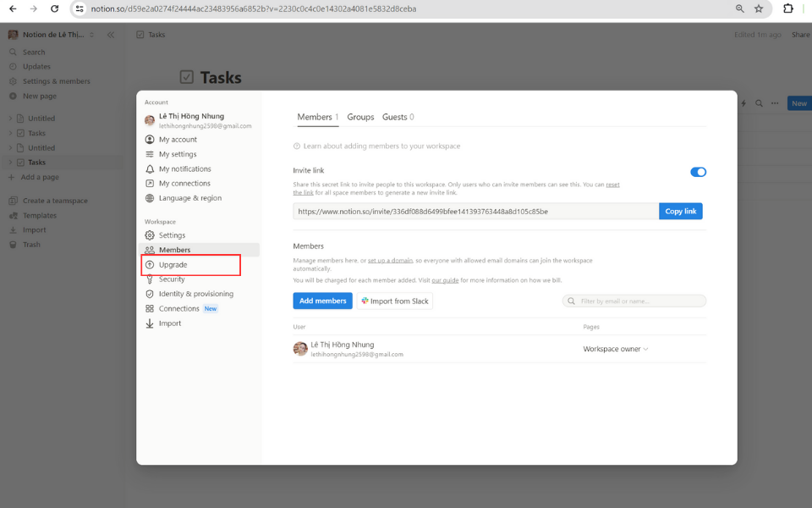Switch to the Groups tab
This screenshot has height=508, width=812.
360,117
